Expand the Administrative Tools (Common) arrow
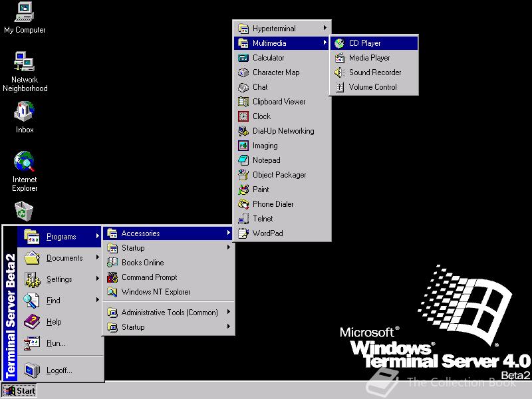The image size is (532, 399). point(229,312)
